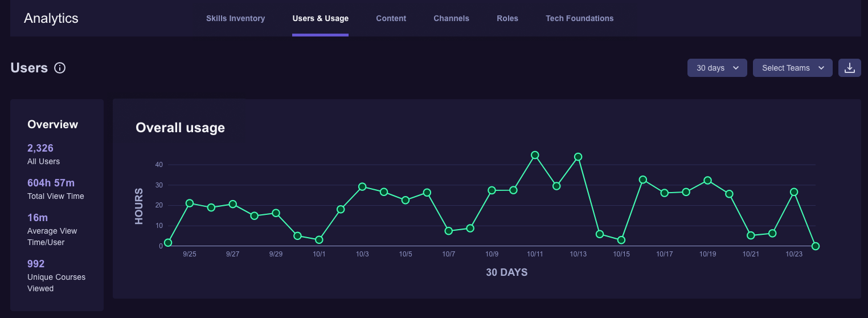
Task: Click the Overview panel heading
Action: (x=53, y=124)
